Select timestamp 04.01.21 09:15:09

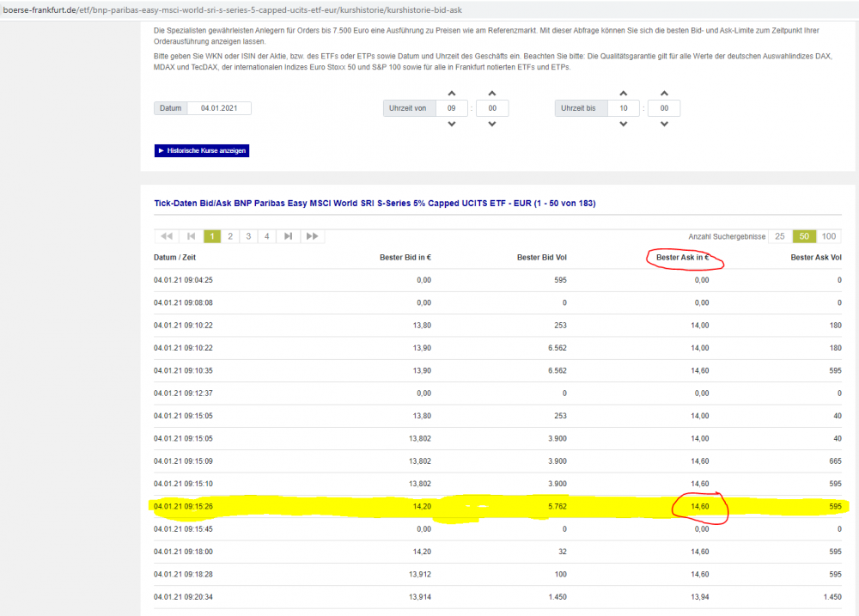point(183,460)
